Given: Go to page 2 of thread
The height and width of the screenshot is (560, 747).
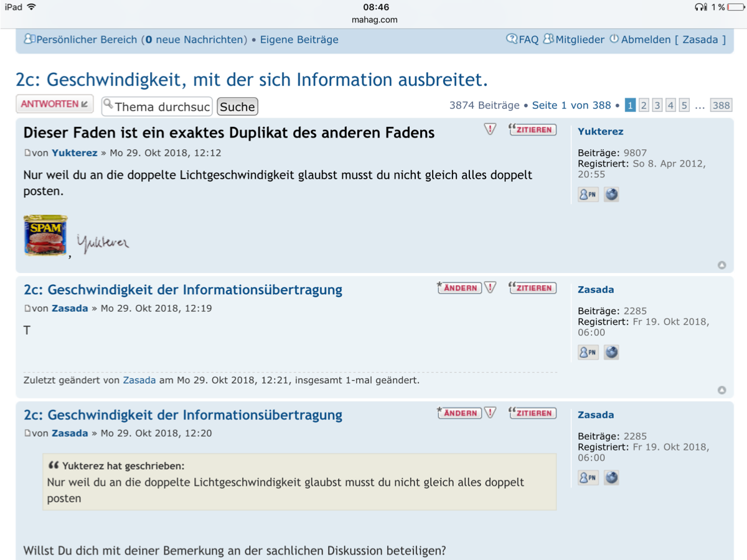Looking at the screenshot, I should (644, 105).
